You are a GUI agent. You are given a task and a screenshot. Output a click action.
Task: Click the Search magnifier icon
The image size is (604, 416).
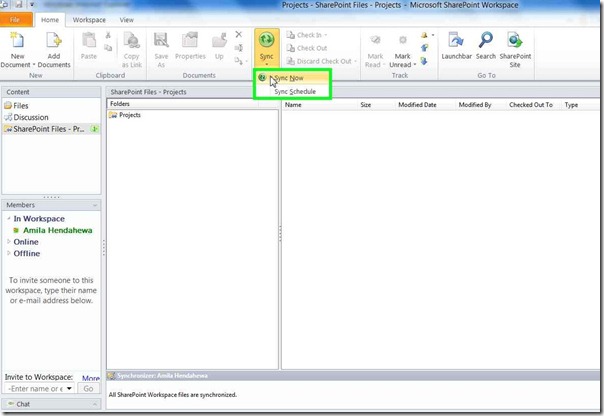coord(486,40)
